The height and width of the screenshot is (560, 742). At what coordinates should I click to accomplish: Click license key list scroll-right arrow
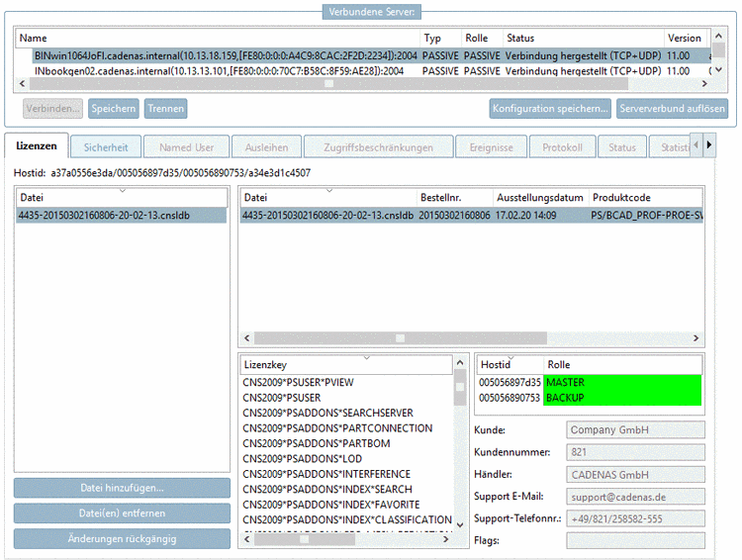coord(445,539)
